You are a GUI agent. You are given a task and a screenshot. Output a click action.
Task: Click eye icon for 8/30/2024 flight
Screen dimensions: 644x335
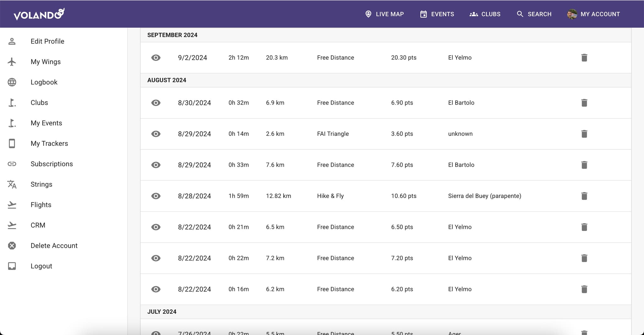156,103
